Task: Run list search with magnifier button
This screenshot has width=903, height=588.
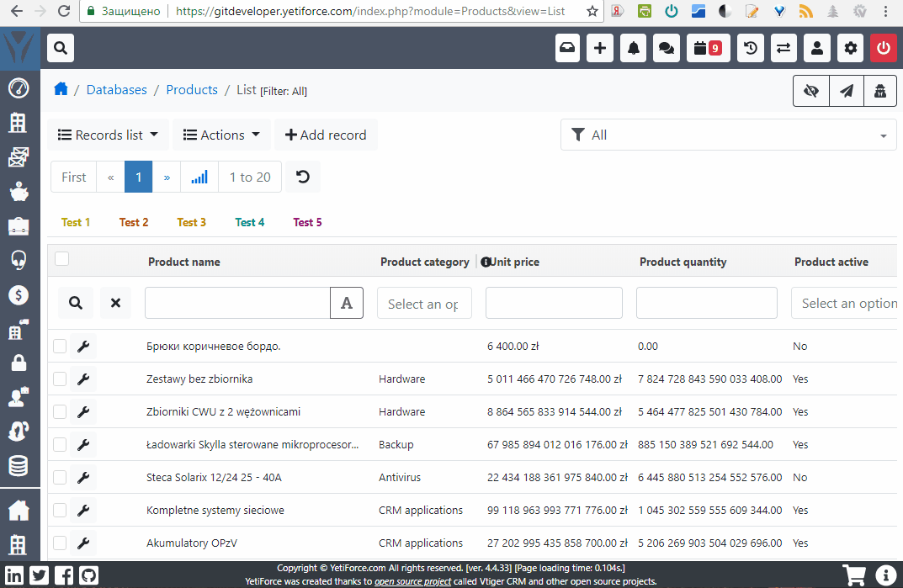Action: pos(76,303)
